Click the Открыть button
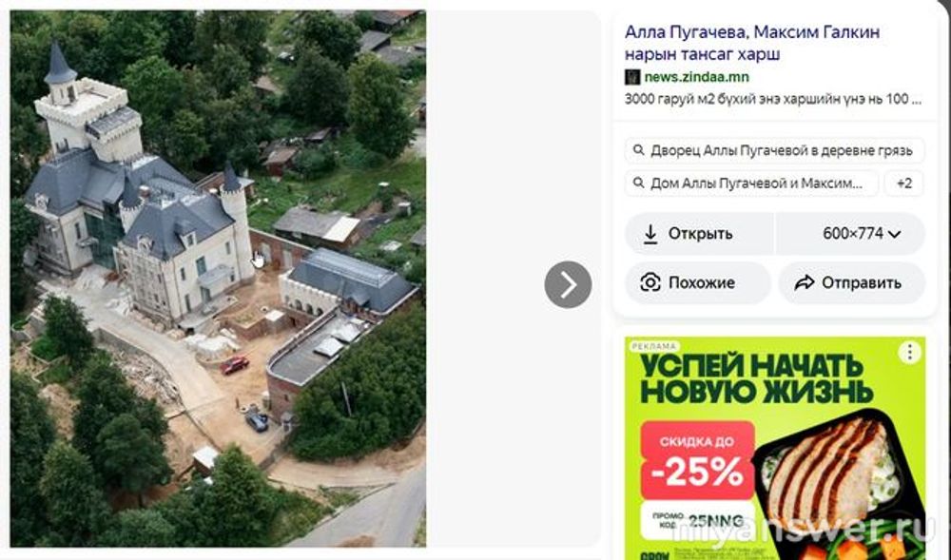 point(699,234)
